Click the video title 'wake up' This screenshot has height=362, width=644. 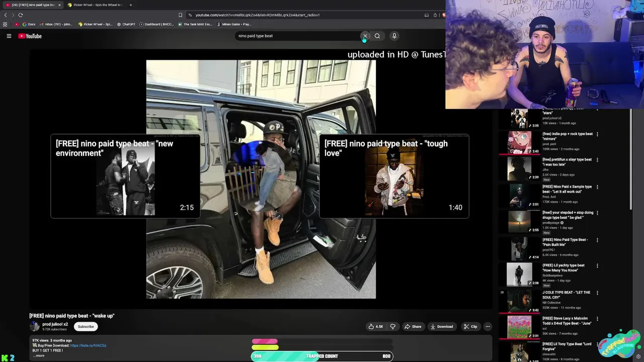(x=72, y=316)
